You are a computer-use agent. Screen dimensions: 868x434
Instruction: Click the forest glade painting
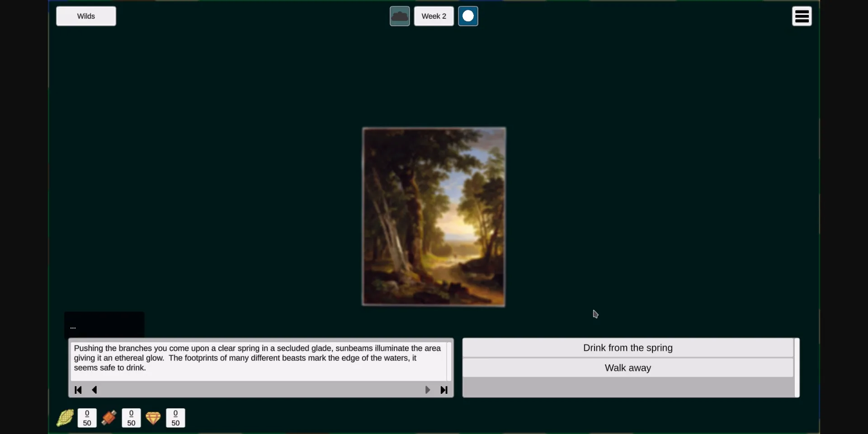(x=434, y=217)
